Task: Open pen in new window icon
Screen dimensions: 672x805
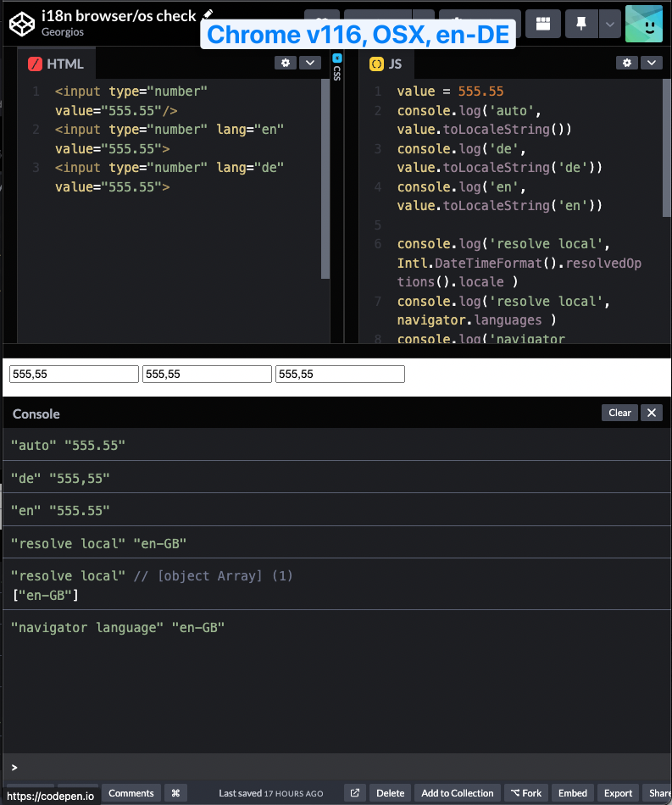Action: point(355,793)
